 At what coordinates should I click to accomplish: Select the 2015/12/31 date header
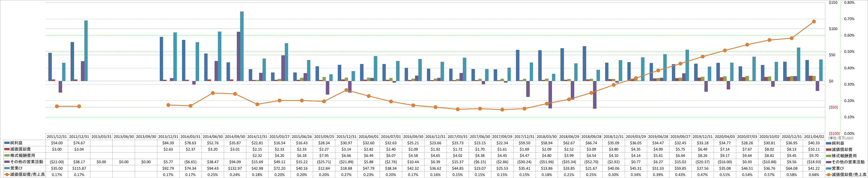(x=346, y=137)
